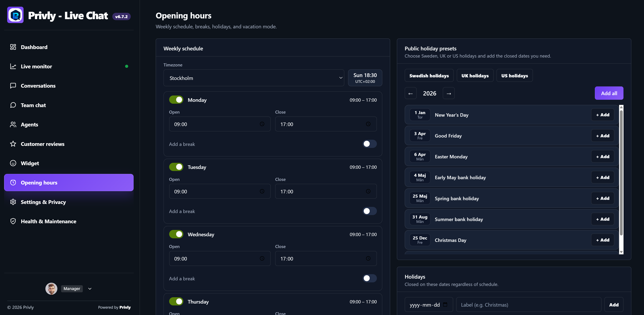Screen dimensions: 644x315
Task: Add Easter Monday holiday
Action: coord(603,156)
